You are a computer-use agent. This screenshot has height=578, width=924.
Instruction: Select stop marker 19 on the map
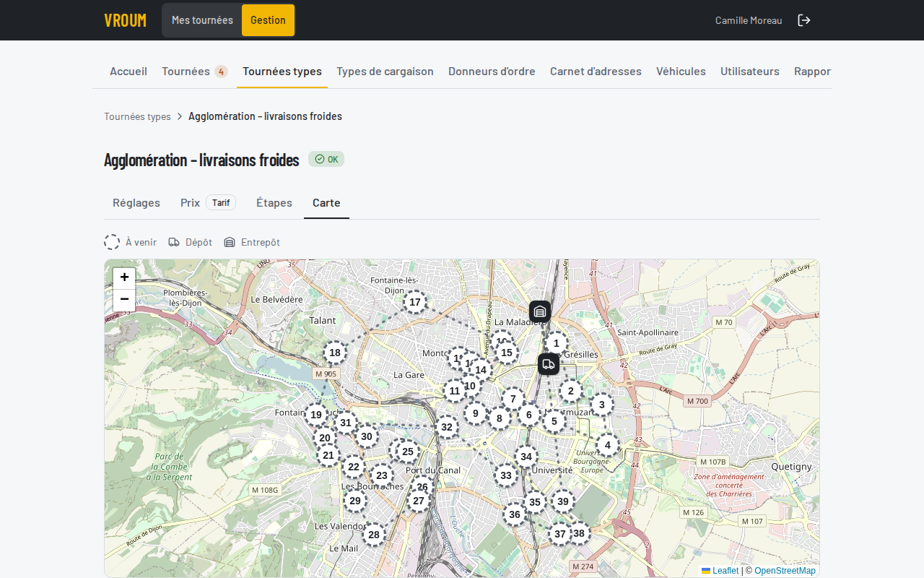316,415
